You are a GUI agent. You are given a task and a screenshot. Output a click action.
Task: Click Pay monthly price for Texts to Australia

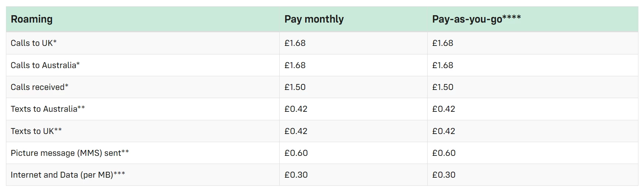pos(296,109)
